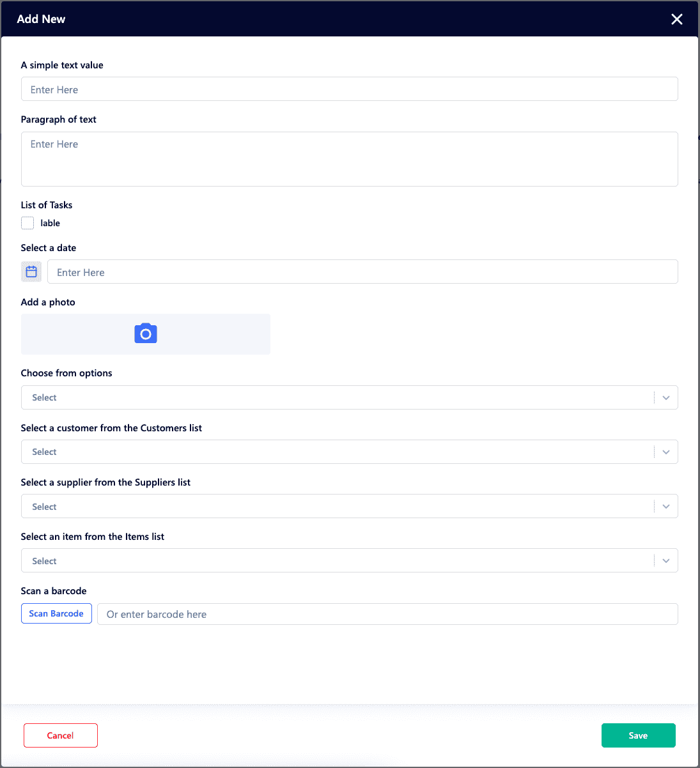Click the Select box for supplier
This screenshot has width=700, height=768.
click(x=336, y=507)
